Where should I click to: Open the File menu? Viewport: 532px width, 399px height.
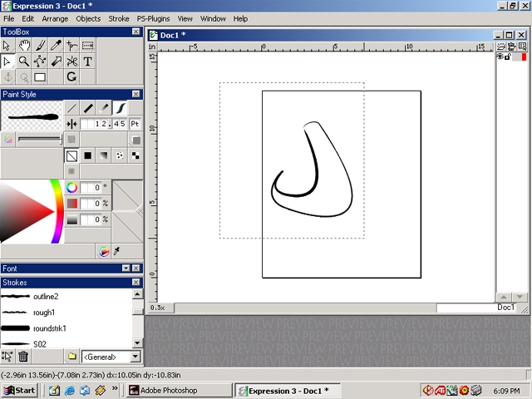pos(9,18)
